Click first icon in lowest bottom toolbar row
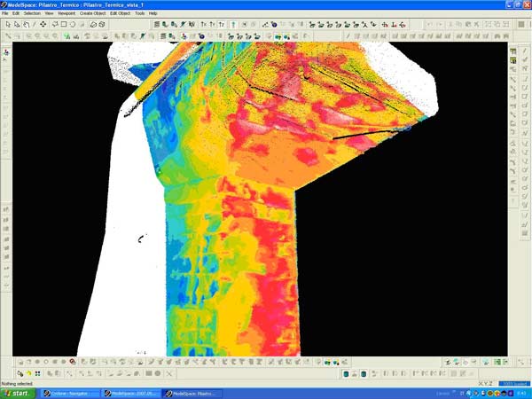 (x=20, y=373)
